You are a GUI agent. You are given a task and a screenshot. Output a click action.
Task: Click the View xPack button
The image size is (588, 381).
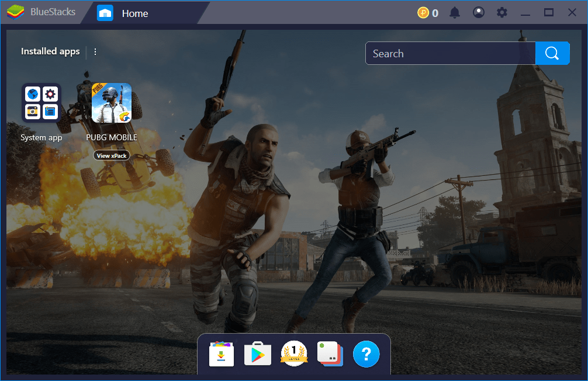tap(112, 155)
